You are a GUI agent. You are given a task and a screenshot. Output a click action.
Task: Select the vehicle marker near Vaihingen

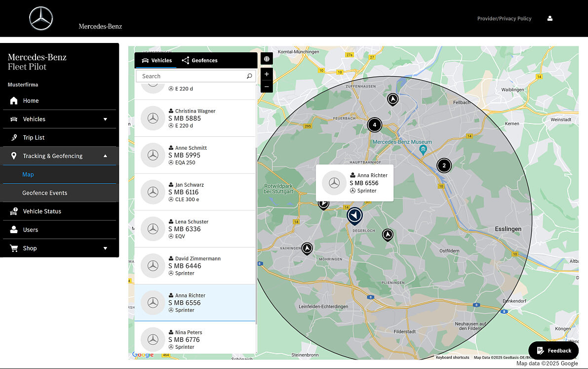307,248
